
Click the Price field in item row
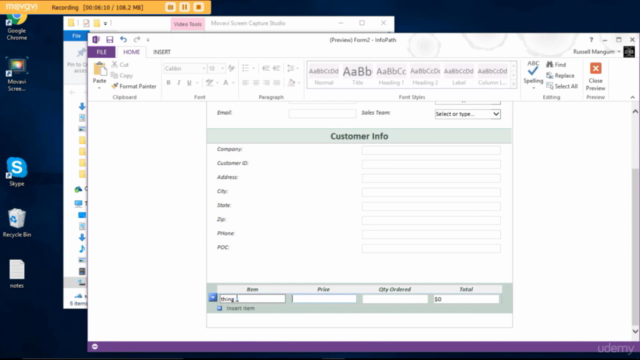click(x=324, y=299)
